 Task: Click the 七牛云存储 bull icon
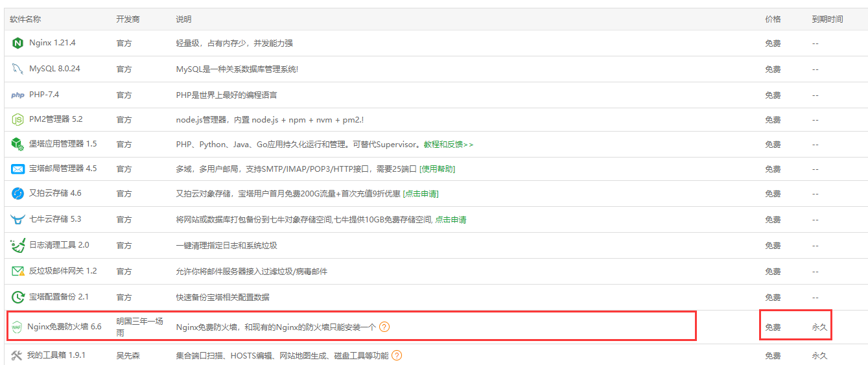[18, 220]
